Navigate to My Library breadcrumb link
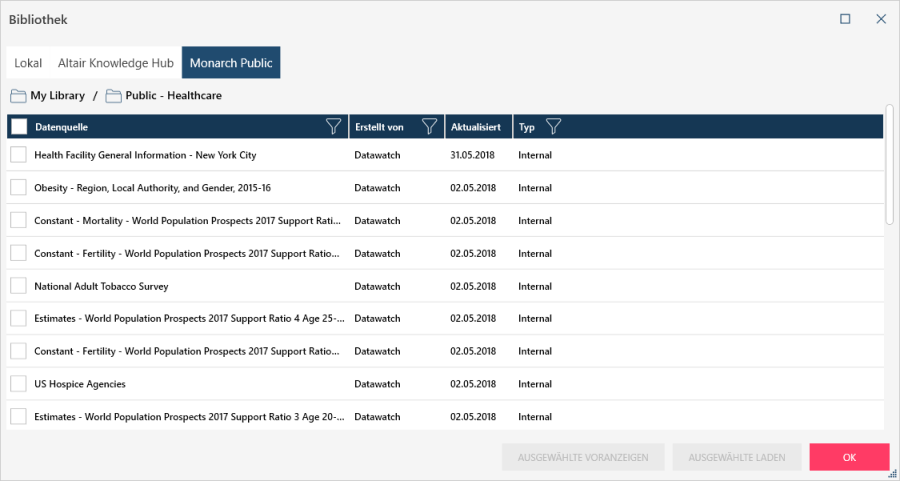The height and width of the screenshot is (481, 900). coord(57,96)
